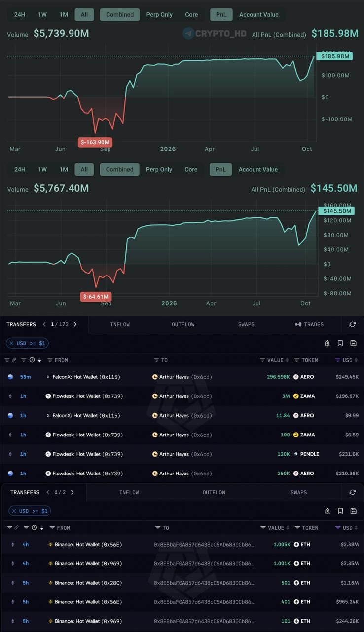Click the $185.98M current value label

click(x=335, y=56)
